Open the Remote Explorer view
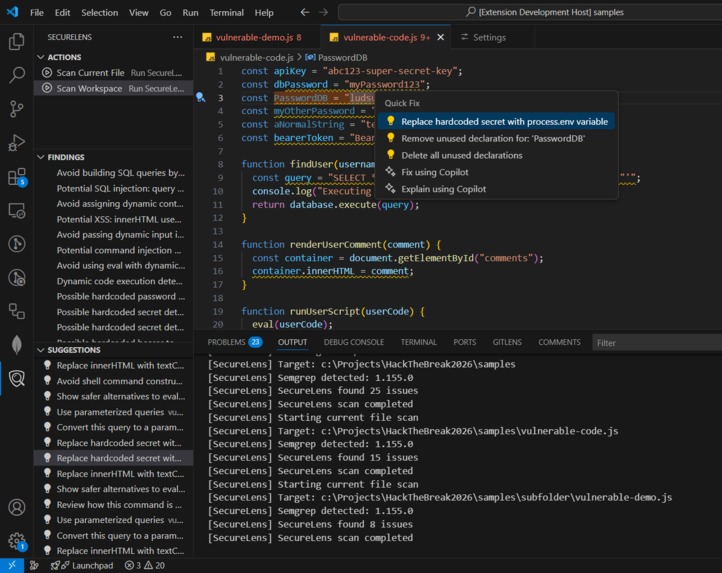Screen dimensions: 722x573 [17, 211]
